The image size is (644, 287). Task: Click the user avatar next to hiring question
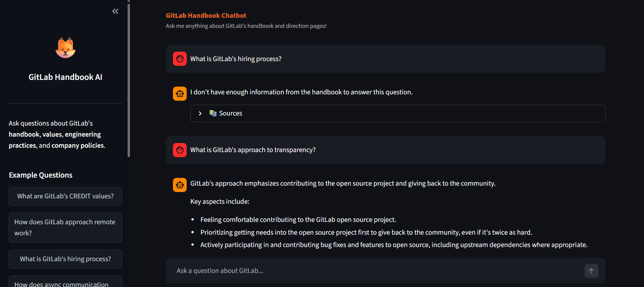(x=180, y=58)
